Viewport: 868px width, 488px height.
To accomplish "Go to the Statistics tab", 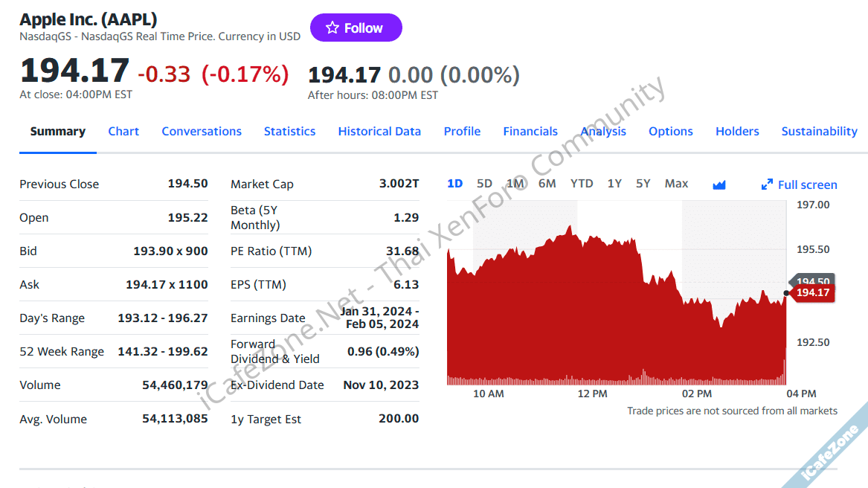I will click(x=289, y=131).
